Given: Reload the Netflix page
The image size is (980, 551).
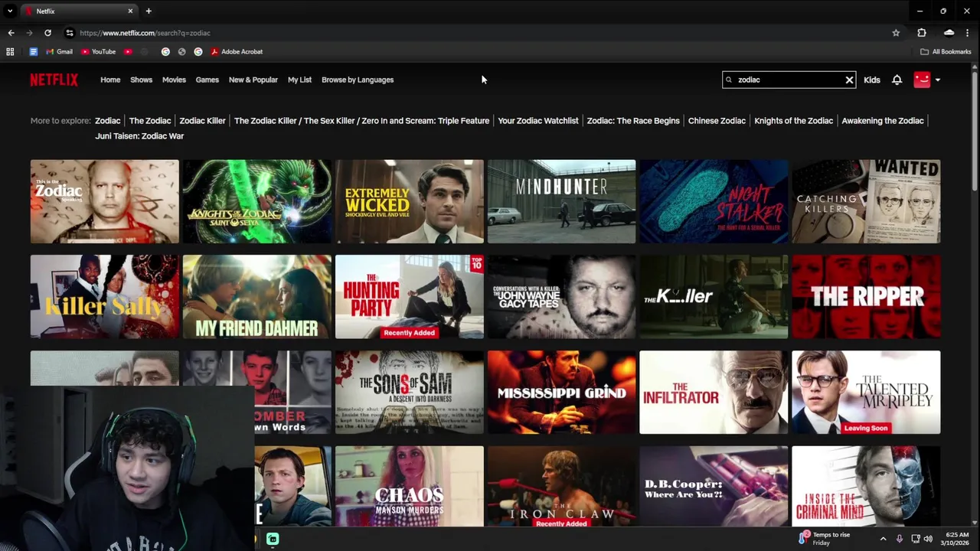Looking at the screenshot, I should 47,33.
